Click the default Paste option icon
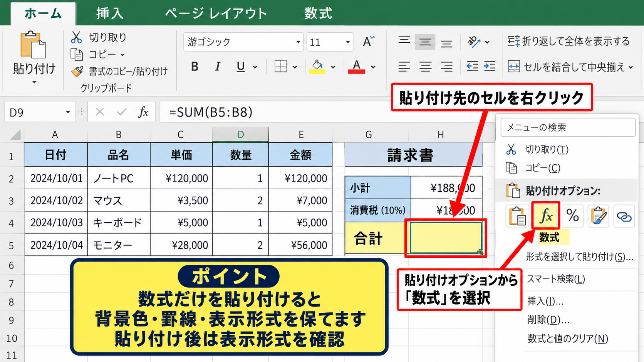The height and width of the screenshot is (362, 644). coord(517,215)
